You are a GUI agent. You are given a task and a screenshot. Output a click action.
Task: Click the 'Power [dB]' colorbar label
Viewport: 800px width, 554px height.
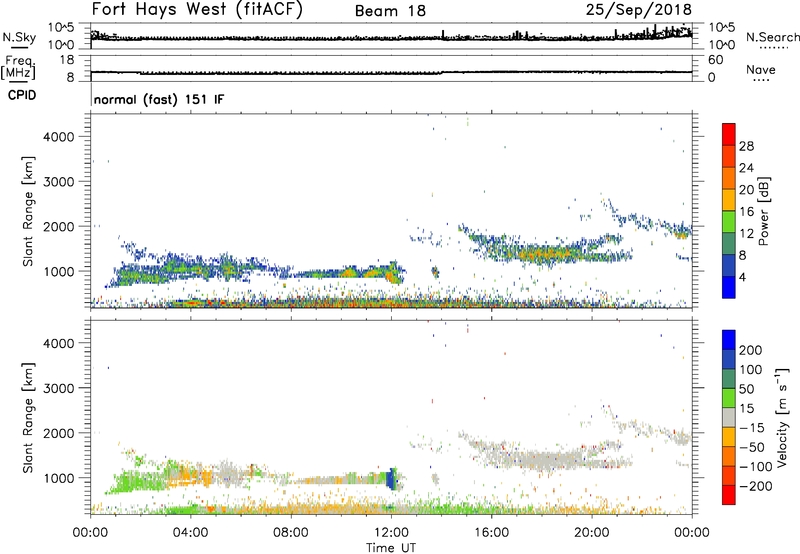click(x=763, y=211)
